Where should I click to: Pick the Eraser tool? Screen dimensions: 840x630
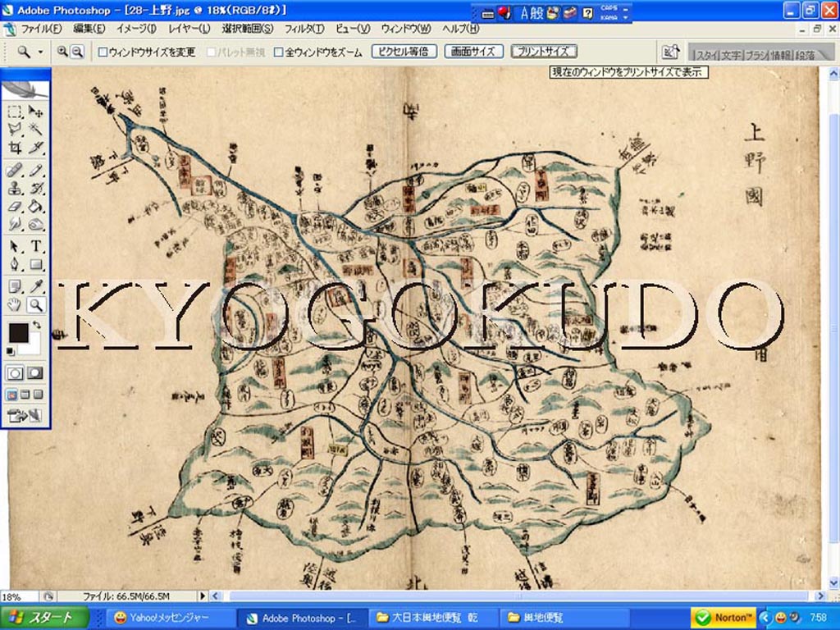click(x=15, y=206)
